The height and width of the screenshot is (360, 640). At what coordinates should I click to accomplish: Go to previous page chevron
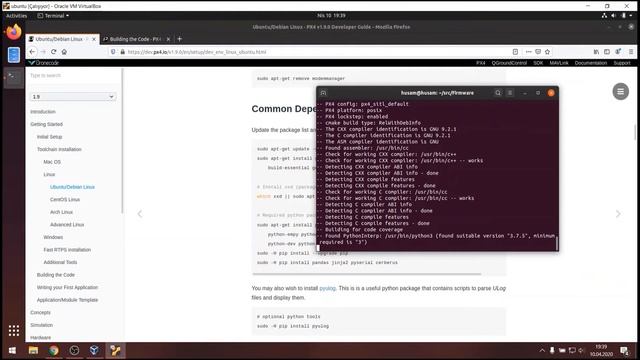pos(140,214)
